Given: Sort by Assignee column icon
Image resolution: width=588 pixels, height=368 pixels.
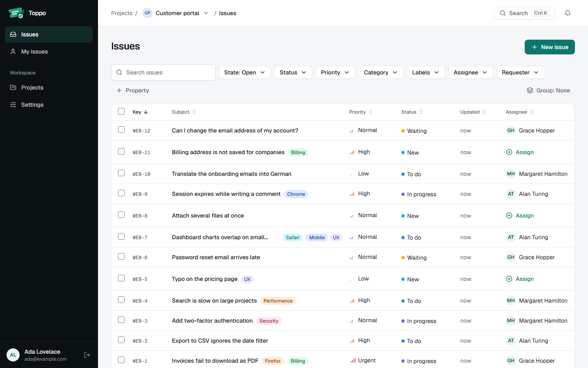Looking at the screenshot, I should (x=532, y=112).
